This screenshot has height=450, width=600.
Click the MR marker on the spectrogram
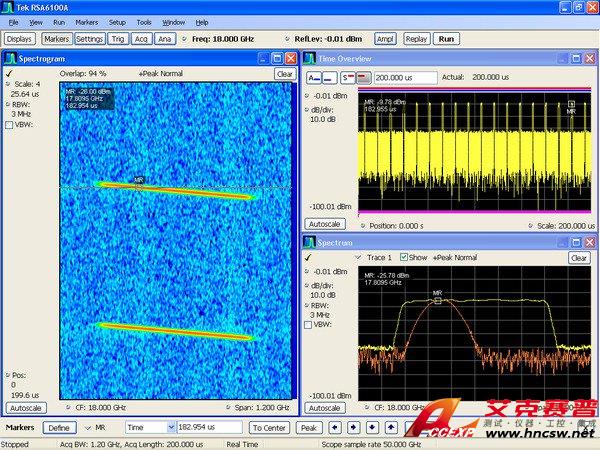coord(139,185)
